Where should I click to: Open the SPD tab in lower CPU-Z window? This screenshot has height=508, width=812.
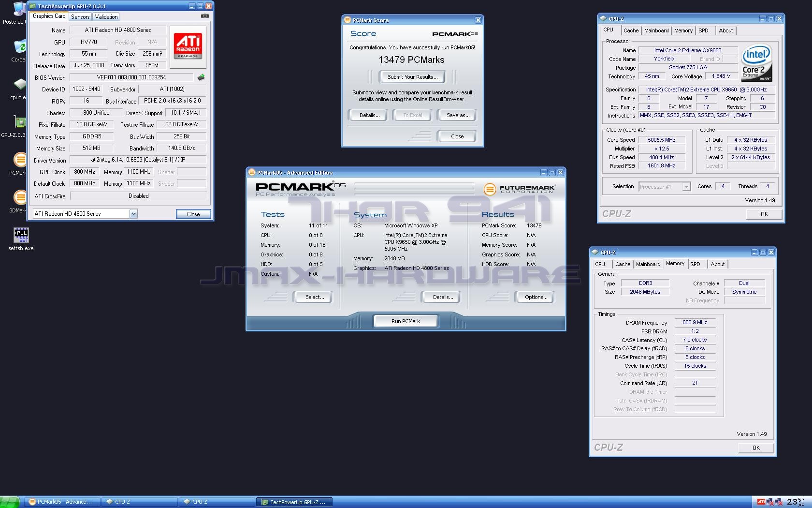[x=695, y=264]
